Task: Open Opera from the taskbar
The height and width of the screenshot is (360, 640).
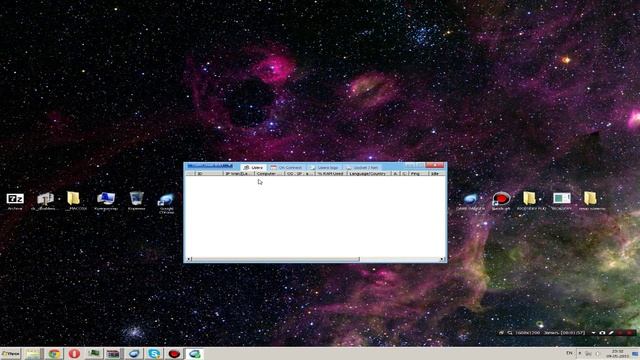Action: pyautogui.click(x=74, y=354)
